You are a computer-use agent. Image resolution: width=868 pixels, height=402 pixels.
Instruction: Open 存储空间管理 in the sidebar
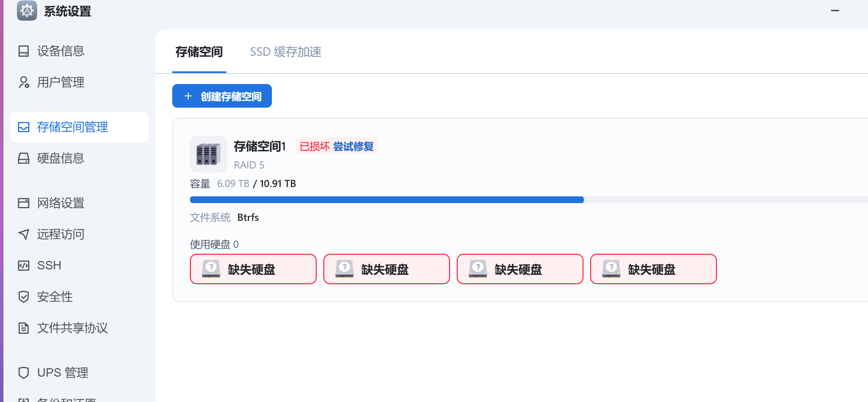click(x=79, y=127)
